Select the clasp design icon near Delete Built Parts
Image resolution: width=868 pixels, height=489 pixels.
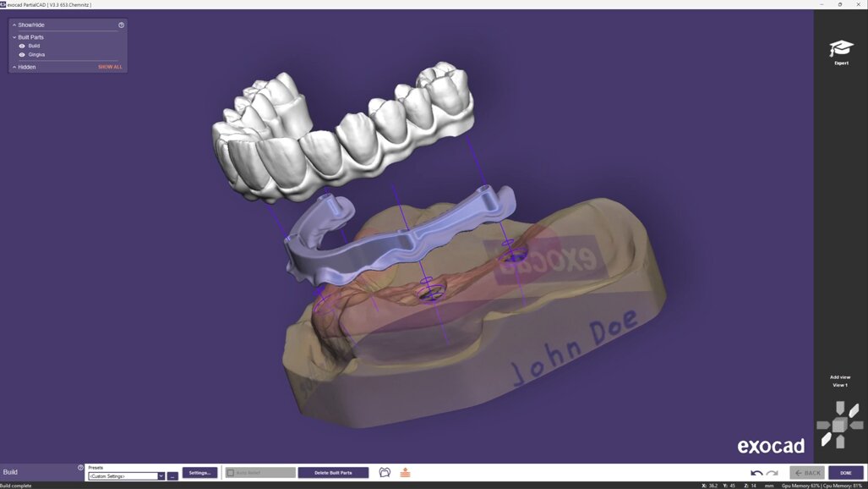[385, 472]
